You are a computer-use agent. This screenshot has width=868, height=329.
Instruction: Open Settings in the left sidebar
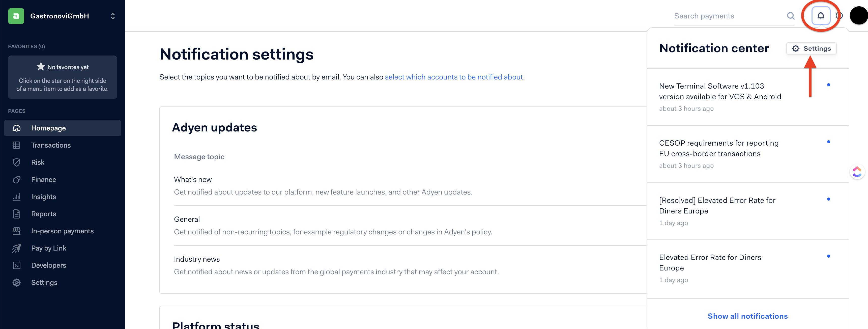pos(62,283)
